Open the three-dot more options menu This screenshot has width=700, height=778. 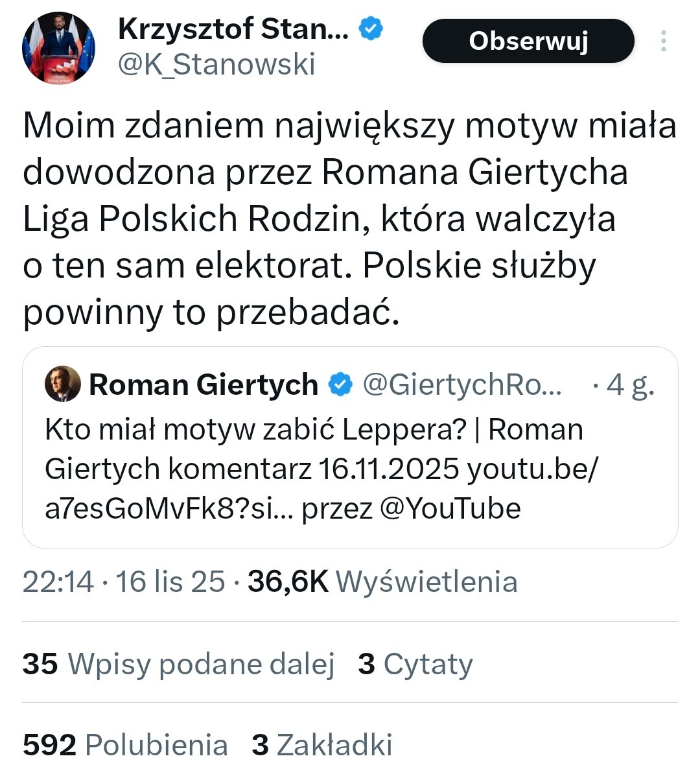click(663, 41)
